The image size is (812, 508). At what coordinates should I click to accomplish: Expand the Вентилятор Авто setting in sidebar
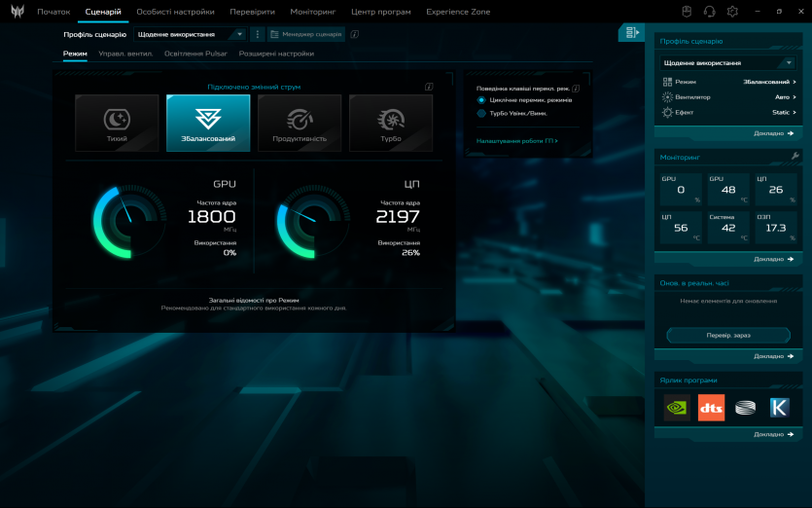tap(729, 97)
